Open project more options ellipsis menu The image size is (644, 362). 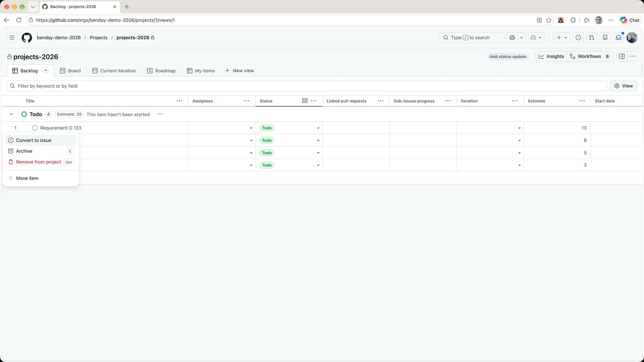coord(633,56)
